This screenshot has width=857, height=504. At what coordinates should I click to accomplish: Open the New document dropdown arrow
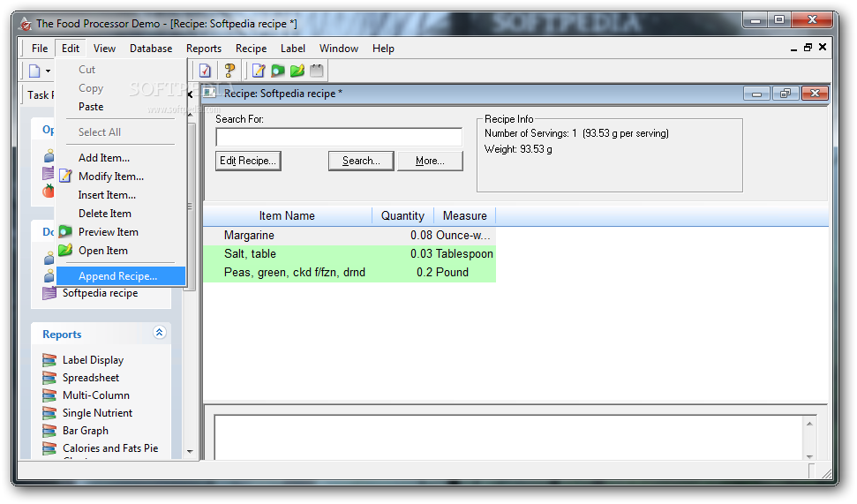[48, 71]
